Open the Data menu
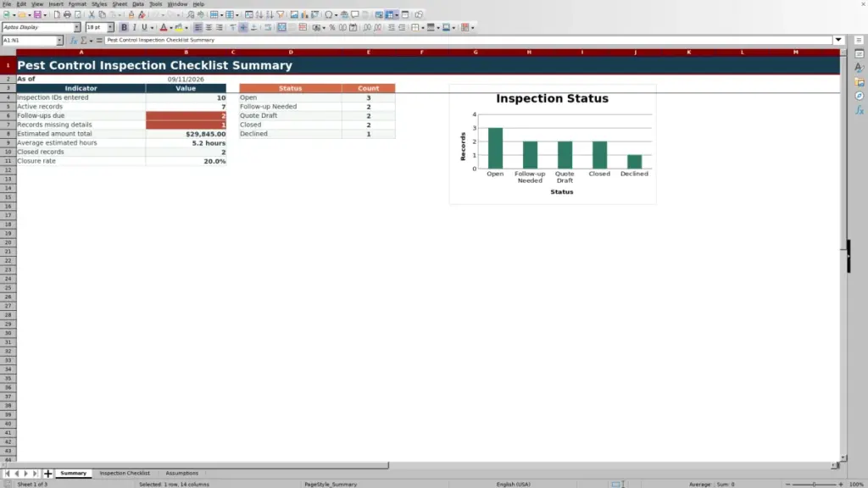 (x=138, y=4)
